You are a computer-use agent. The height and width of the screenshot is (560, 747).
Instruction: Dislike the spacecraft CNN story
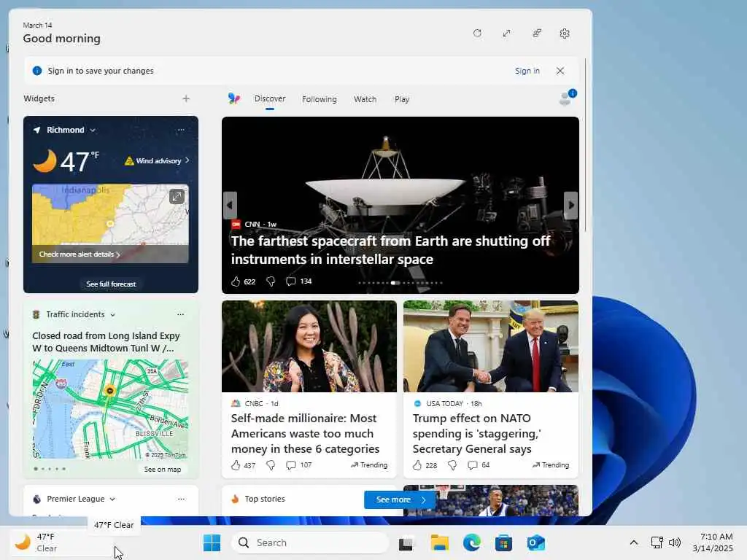[x=271, y=281]
